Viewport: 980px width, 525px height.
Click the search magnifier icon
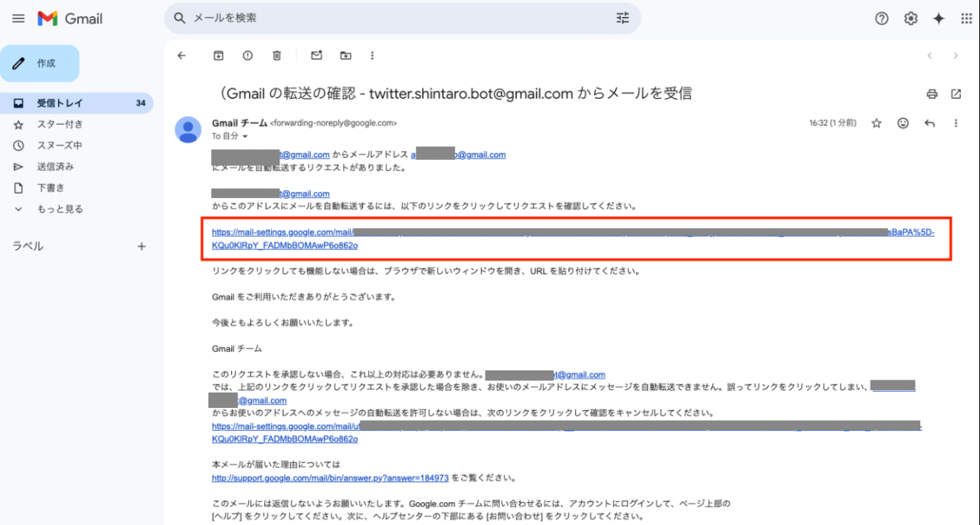click(x=180, y=18)
